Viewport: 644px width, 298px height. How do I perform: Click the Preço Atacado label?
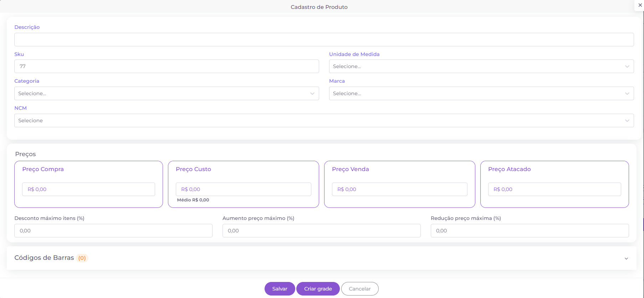[509, 169]
